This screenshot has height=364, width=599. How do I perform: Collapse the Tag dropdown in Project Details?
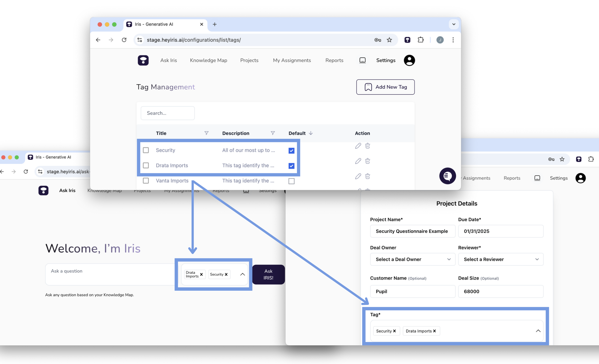pyautogui.click(x=538, y=331)
